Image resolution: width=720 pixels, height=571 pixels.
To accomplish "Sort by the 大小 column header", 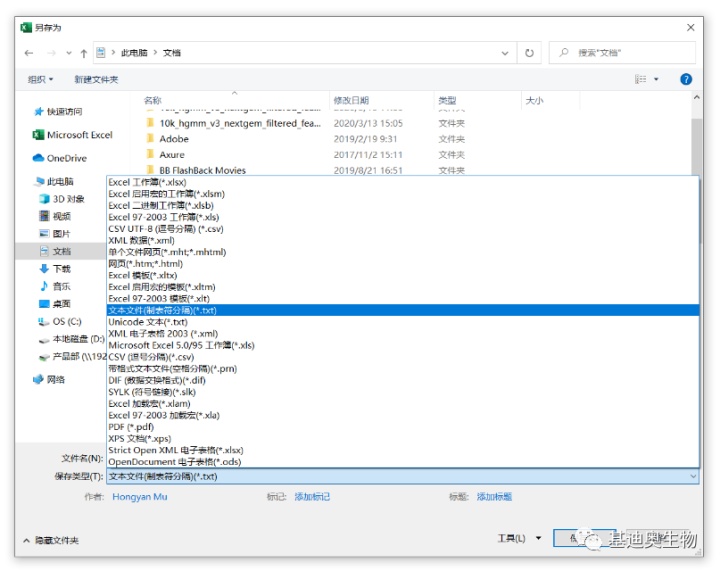I will pyautogui.click(x=534, y=101).
